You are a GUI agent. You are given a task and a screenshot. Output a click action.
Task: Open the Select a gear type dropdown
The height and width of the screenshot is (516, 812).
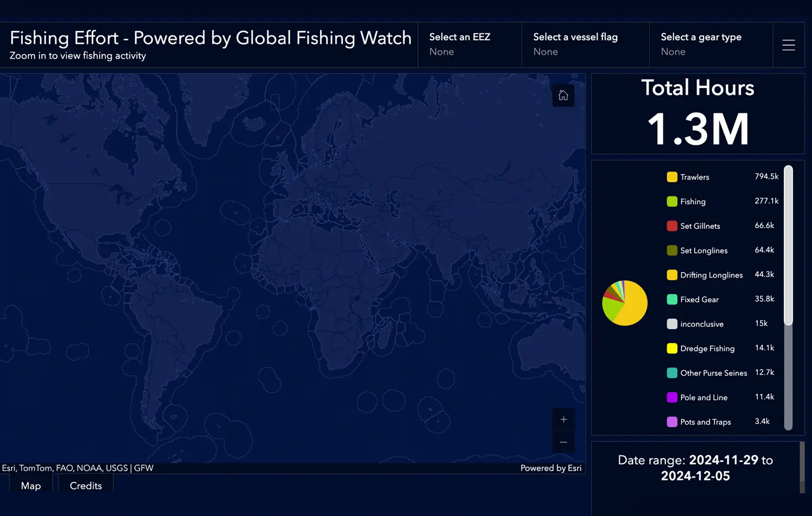(x=711, y=45)
